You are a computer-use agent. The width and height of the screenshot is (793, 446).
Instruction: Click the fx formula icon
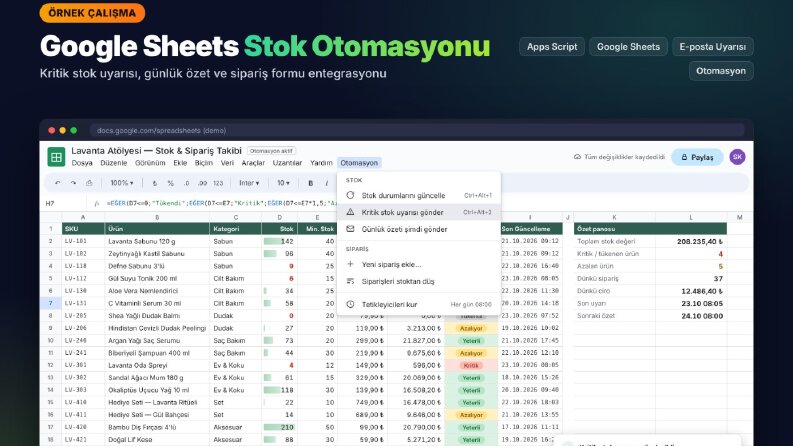click(97, 203)
